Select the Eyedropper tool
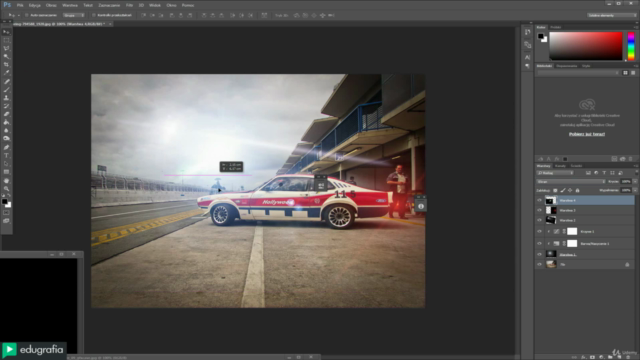 coord(6,73)
